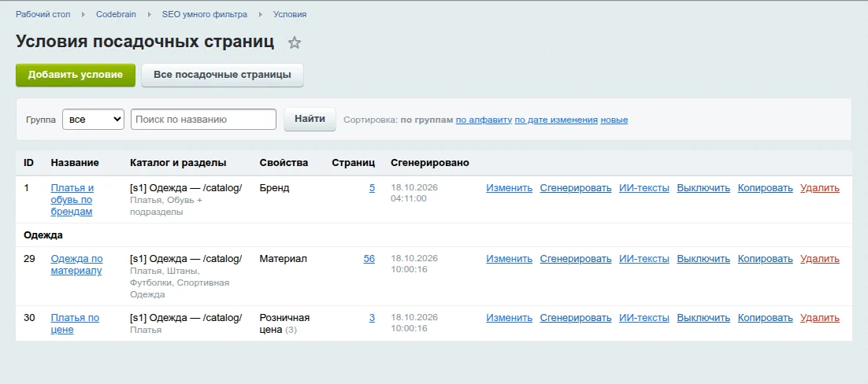Click the Страниц column header

coord(353,163)
